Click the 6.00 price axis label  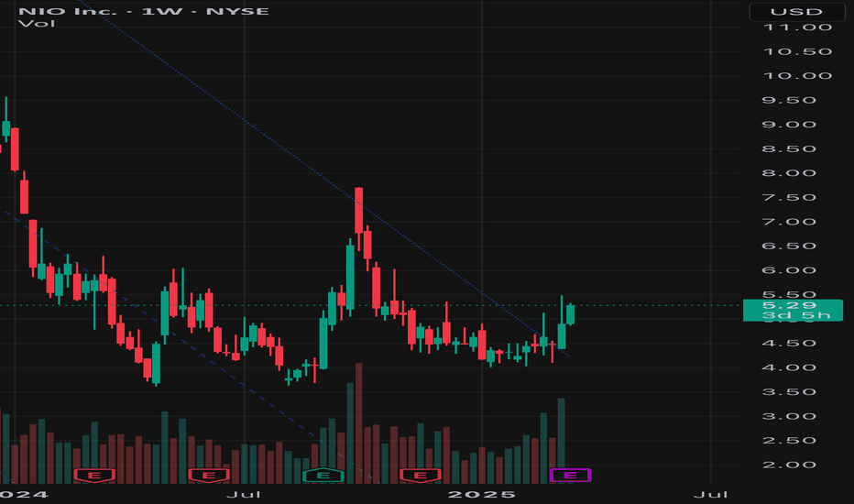coord(789,270)
